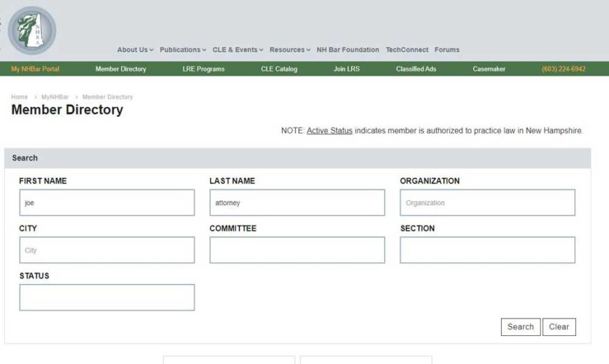Viewport: 609px width, 364px height.
Task: Select Member Directory in green bar
Action: (x=120, y=69)
